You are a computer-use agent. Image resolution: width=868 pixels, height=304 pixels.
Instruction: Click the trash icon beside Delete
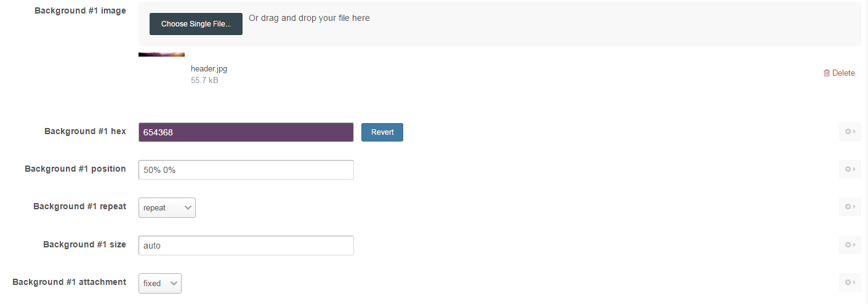(x=826, y=73)
